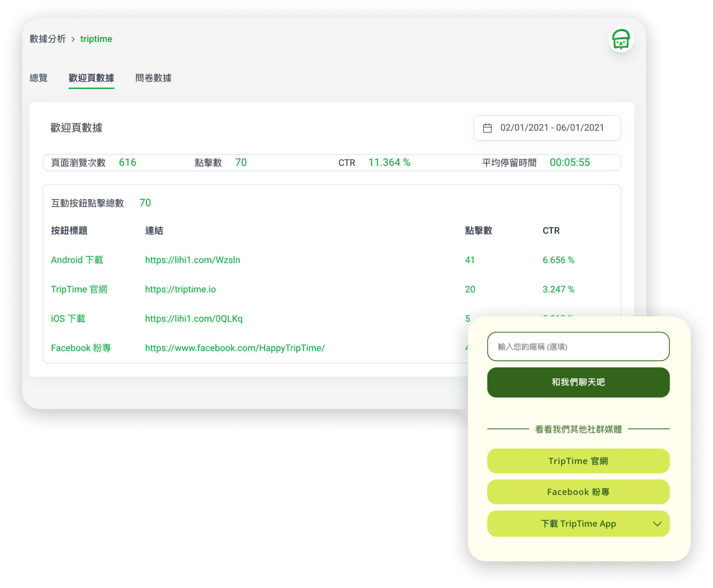Go back to 數據分析 breadcrumb
Image resolution: width=713 pixels, height=588 pixels.
(x=48, y=39)
